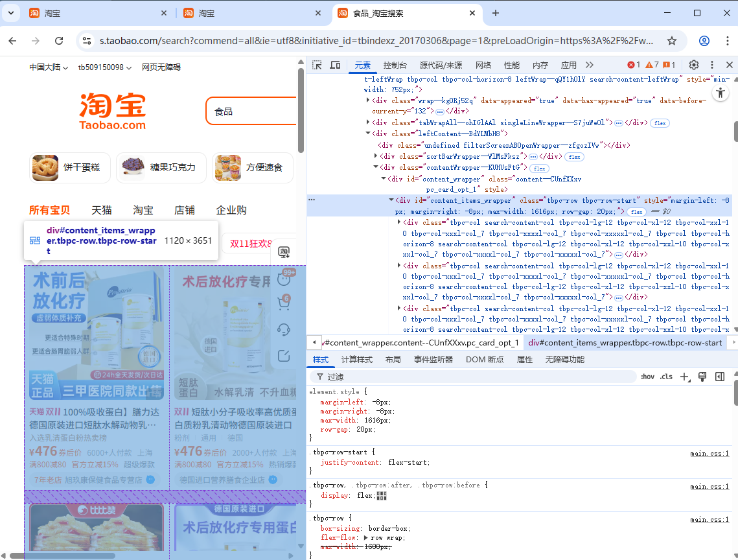738x560 pixels.
Task: Open the tab search dropdown arrow
Action: [x=11, y=13]
